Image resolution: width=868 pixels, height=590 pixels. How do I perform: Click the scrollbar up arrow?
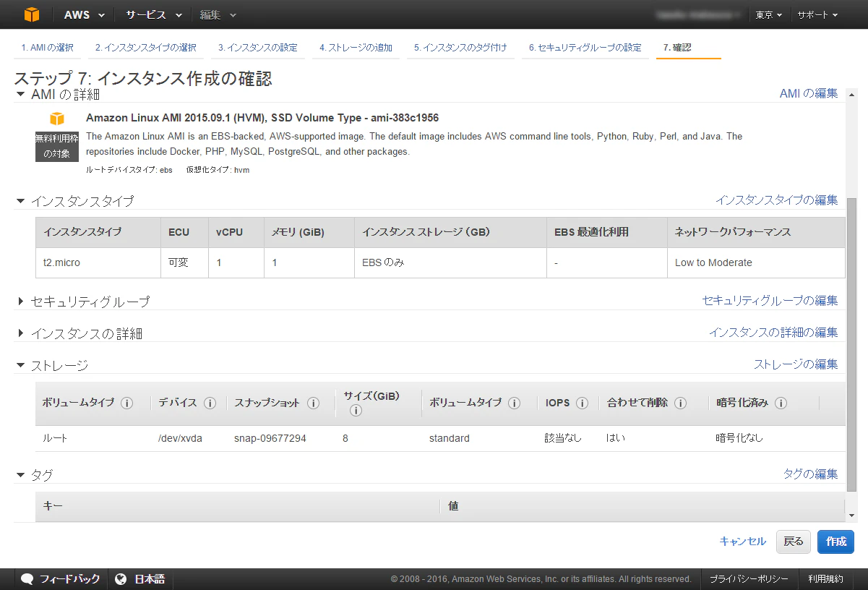(852, 94)
